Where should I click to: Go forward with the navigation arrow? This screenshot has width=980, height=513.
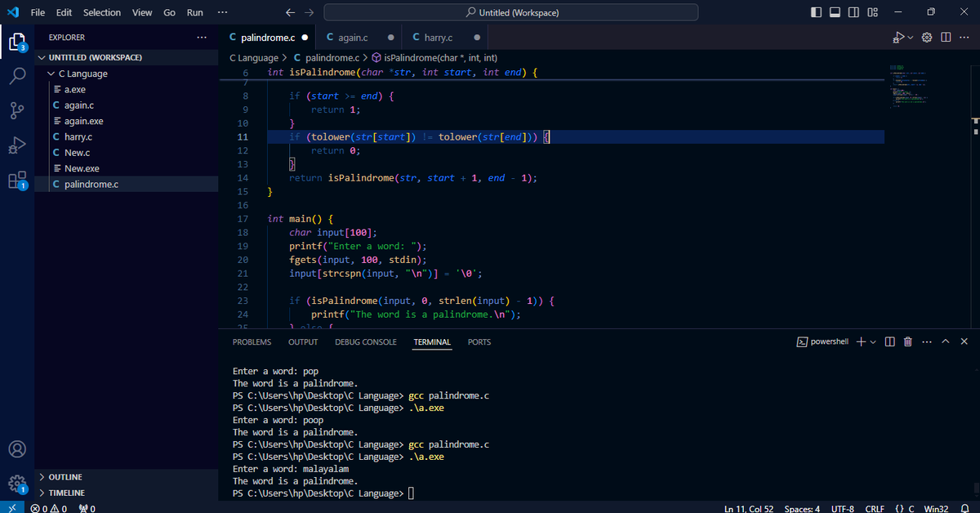point(309,12)
